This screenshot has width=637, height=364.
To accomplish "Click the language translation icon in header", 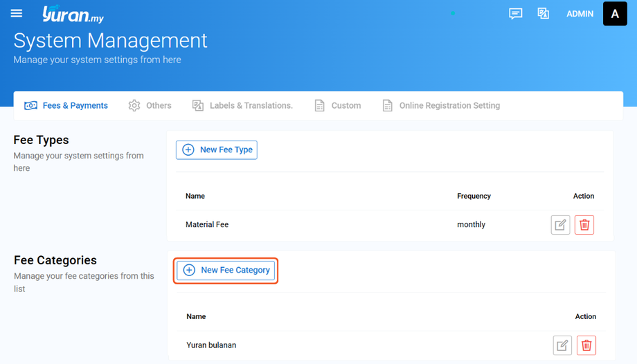I will pos(544,14).
